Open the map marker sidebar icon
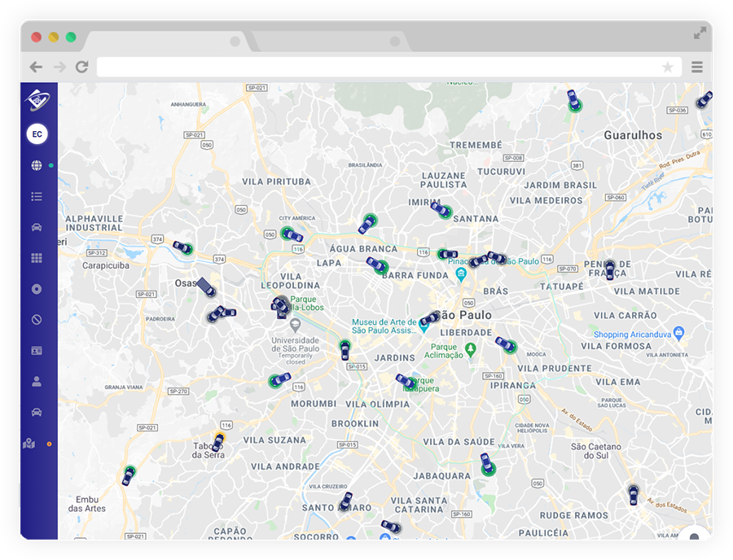The height and width of the screenshot is (560, 733). coord(29,444)
